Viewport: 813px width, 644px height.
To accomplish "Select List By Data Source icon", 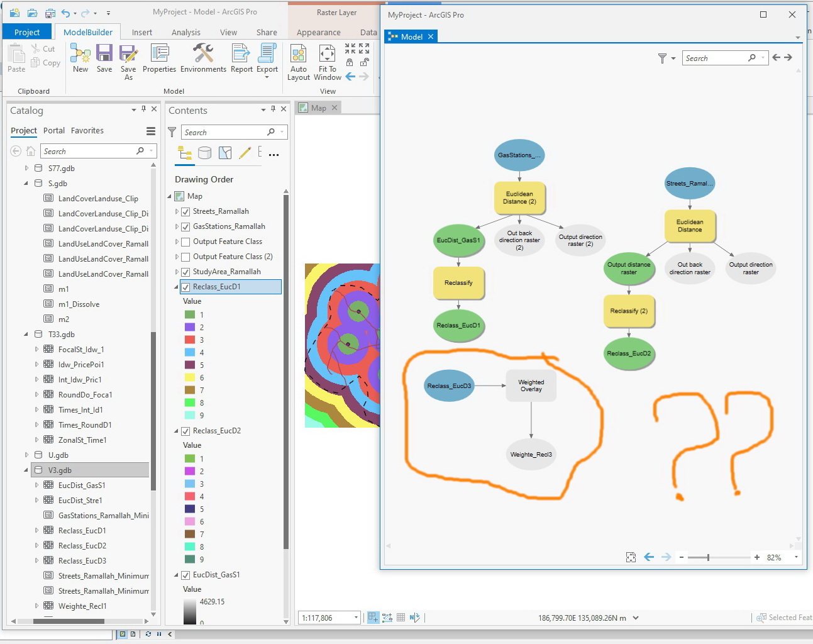I will click(204, 153).
